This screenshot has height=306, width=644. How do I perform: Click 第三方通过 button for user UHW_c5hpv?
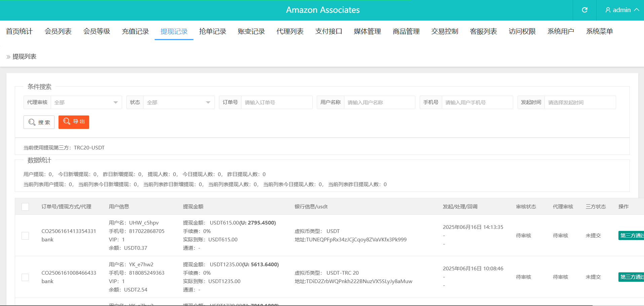click(631, 236)
